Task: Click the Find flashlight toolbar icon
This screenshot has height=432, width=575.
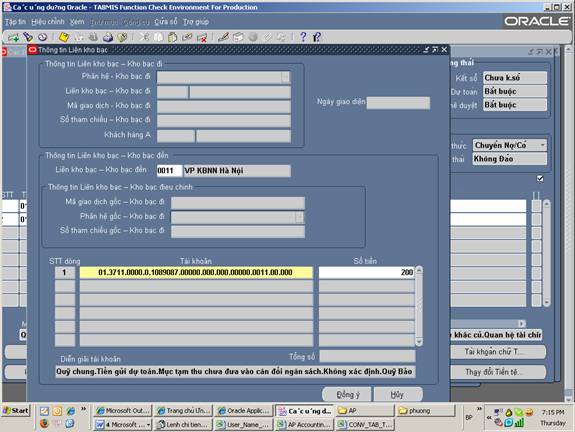Action: pos(28,37)
